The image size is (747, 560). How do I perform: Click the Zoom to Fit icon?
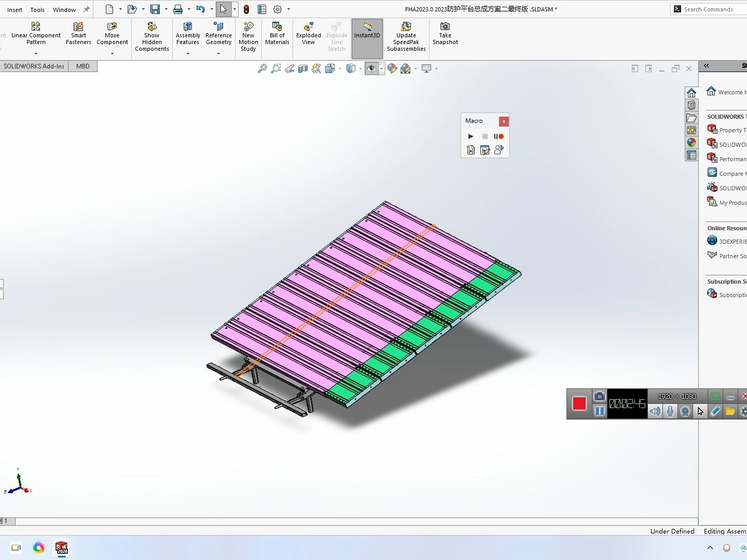(x=262, y=68)
